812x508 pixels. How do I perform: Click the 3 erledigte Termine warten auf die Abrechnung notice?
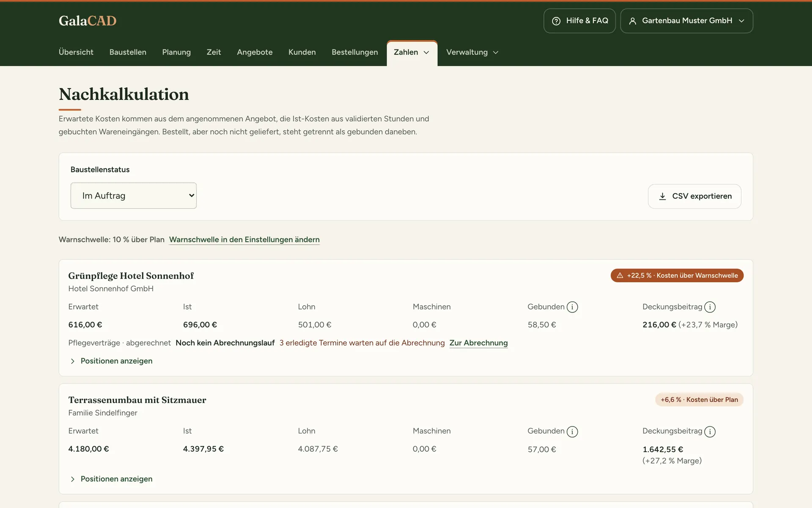(362, 343)
